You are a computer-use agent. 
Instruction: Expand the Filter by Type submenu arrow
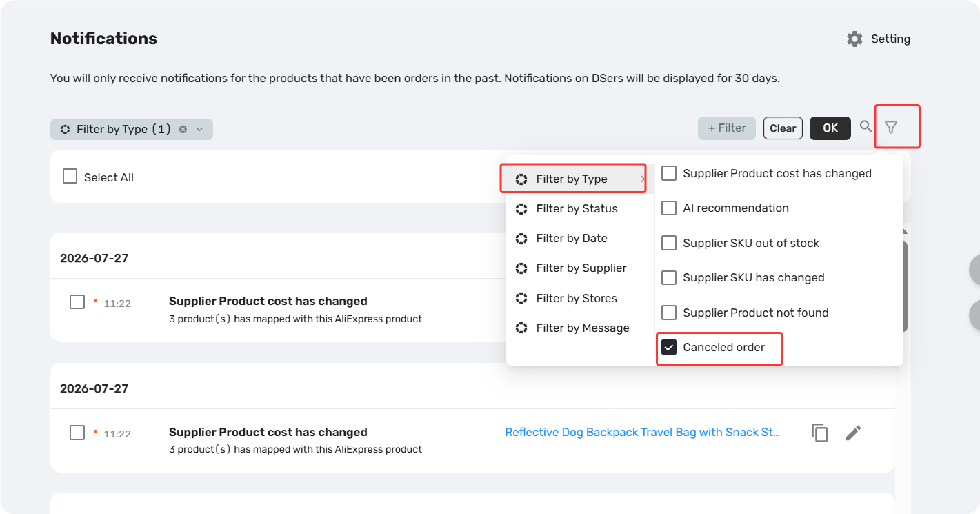point(643,179)
